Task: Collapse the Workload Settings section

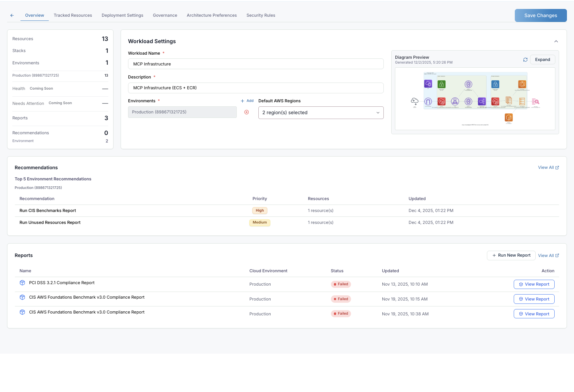Action: pos(556,41)
